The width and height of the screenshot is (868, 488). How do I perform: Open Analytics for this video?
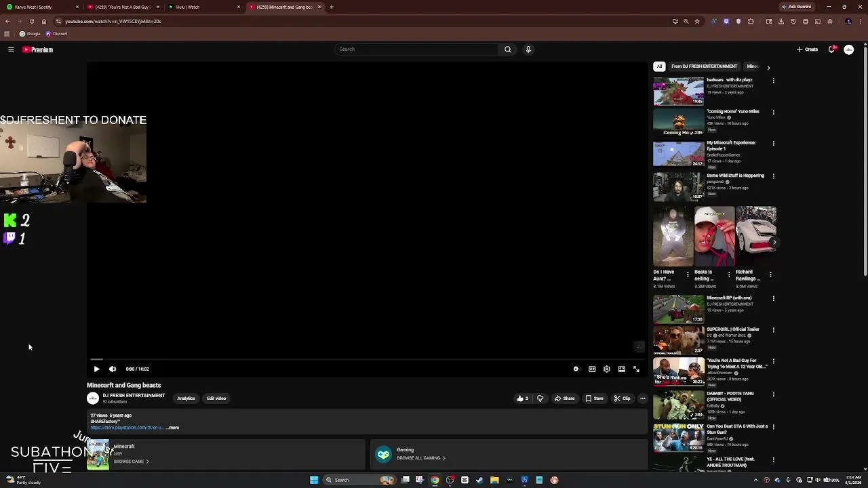click(x=186, y=399)
